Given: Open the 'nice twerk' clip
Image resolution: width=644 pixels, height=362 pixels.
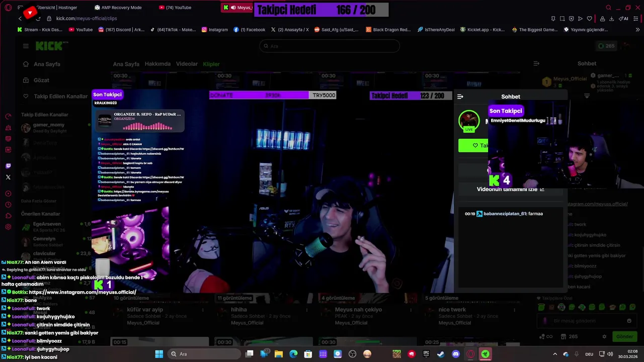Looking at the screenshot, I should [452, 310].
